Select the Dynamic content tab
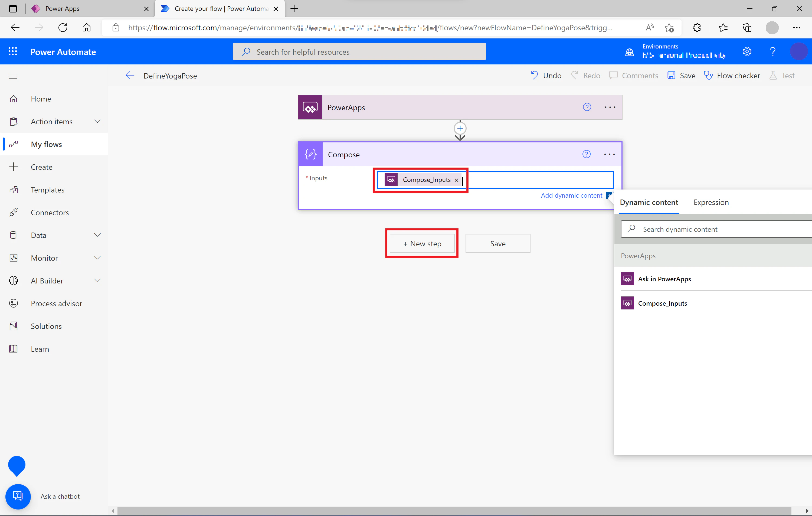The image size is (812, 516). coord(649,202)
